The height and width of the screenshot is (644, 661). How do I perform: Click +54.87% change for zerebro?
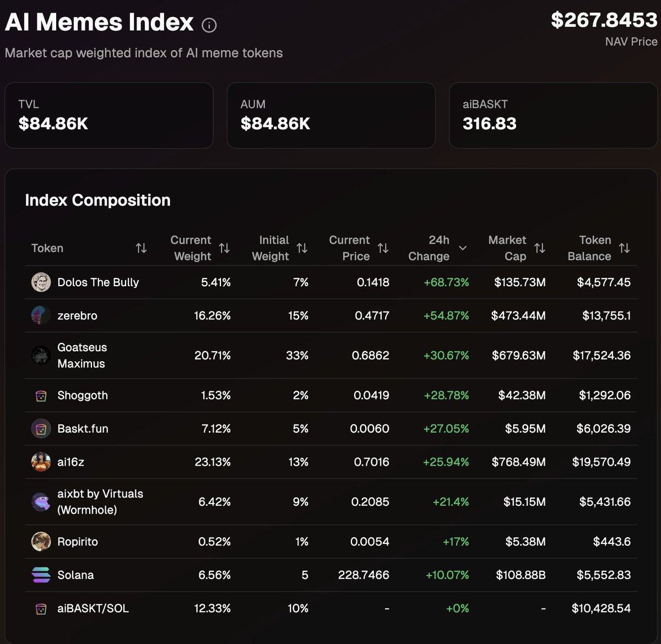pyautogui.click(x=446, y=315)
